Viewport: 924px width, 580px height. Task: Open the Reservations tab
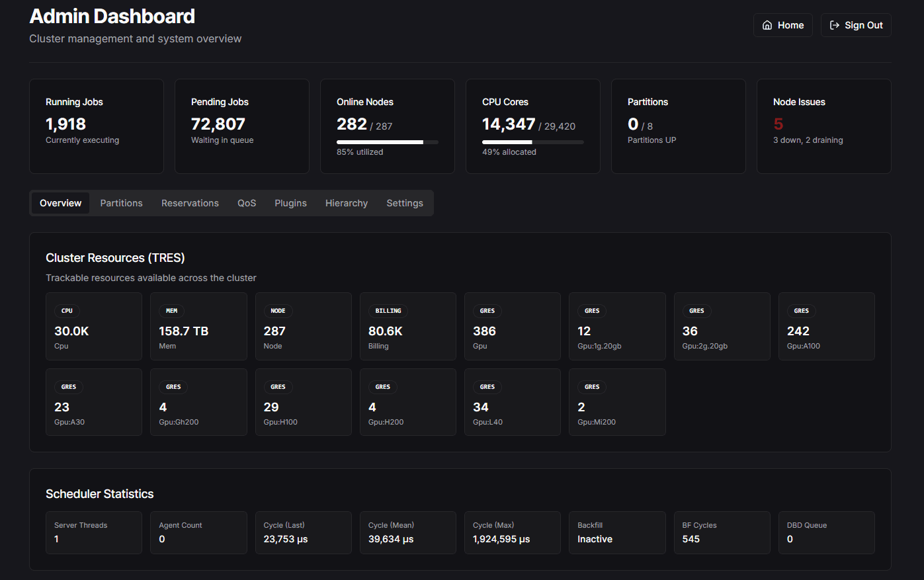coord(190,203)
